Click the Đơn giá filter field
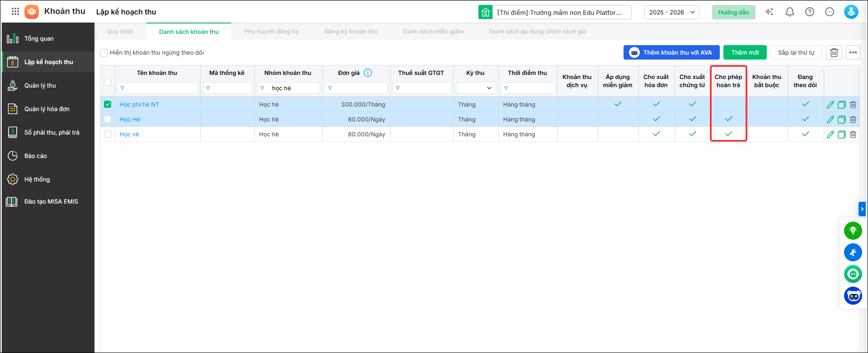Image resolution: width=868 pixels, height=353 pixels. click(x=356, y=88)
